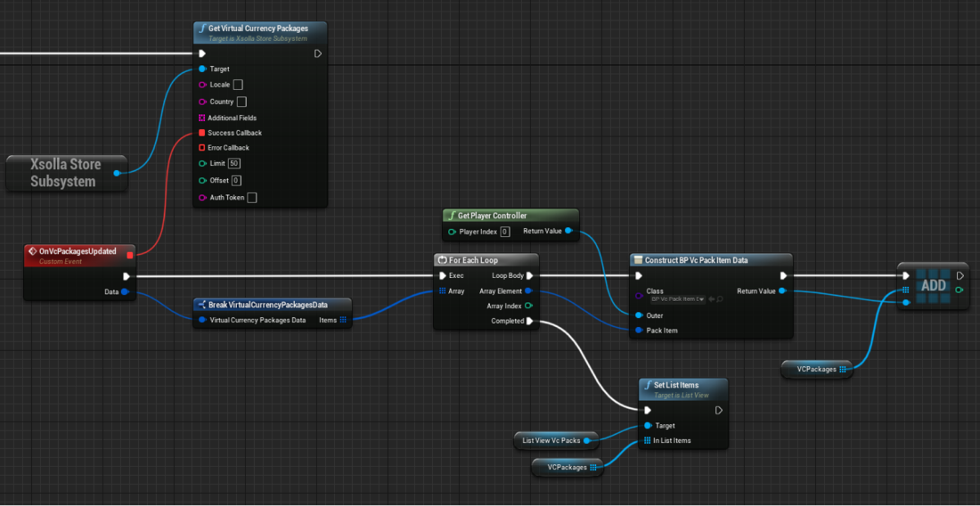Viewport: 980px width, 506px height.
Task: Click the Limit value field showing 50
Action: click(x=234, y=163)
